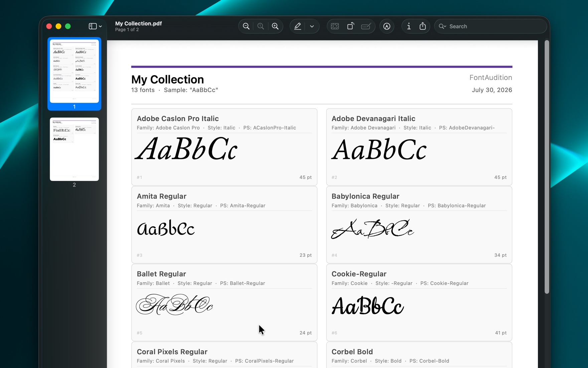Click the Ballet ornate script sample

(174, 304)
